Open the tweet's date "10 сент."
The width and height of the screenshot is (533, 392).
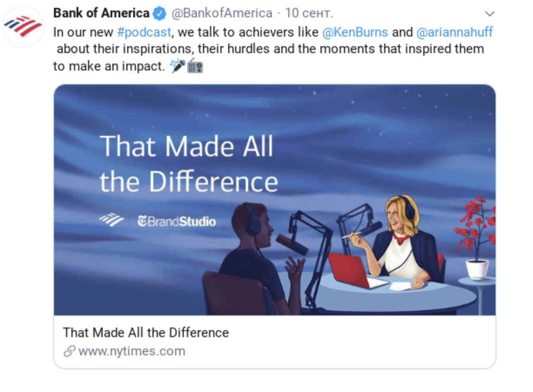pos(309,14)
